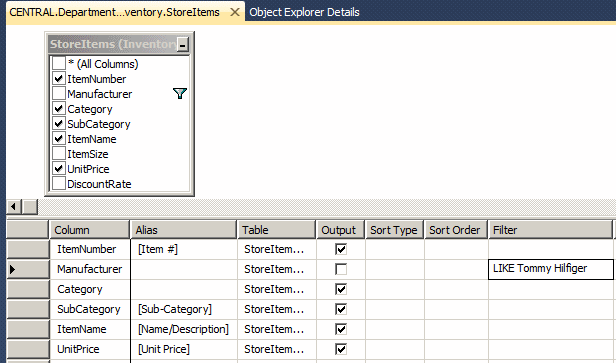The image size is (616, 363).
Task: Switch to Object Explorer Details tab
Action: [304, 12]
